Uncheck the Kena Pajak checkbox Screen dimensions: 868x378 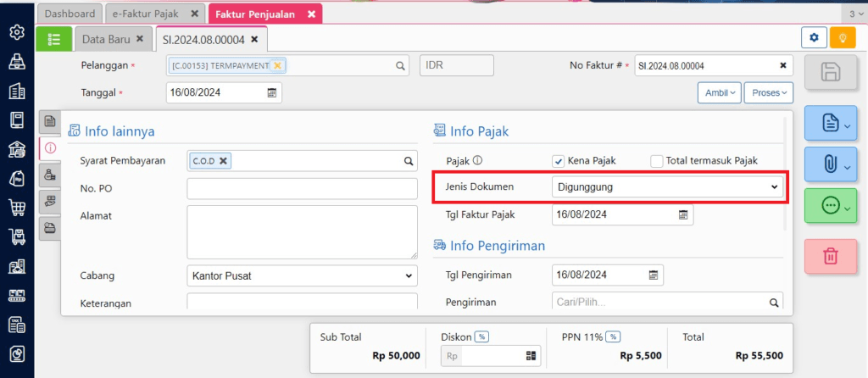[x=558, y=161]
